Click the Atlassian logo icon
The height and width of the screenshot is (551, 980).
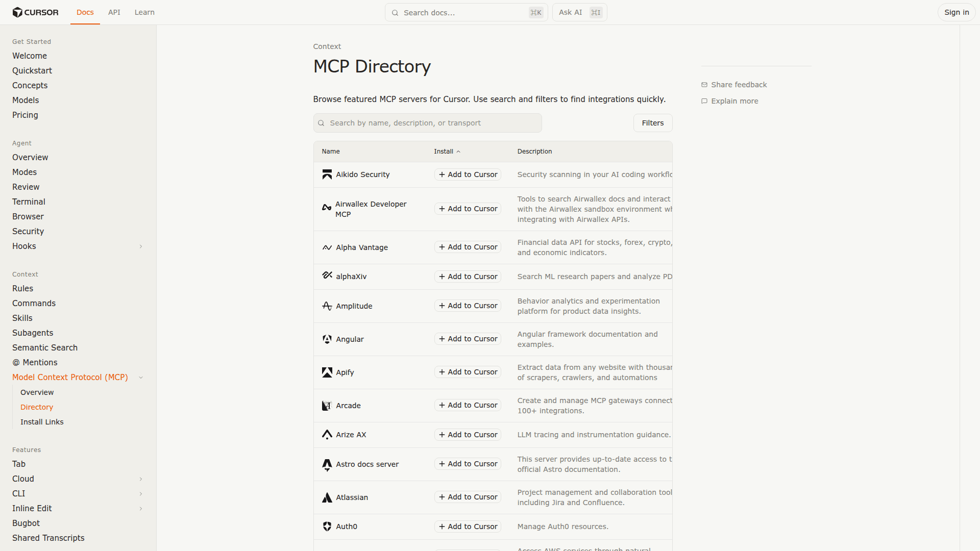pyautogui.click(x=327, y=497)
